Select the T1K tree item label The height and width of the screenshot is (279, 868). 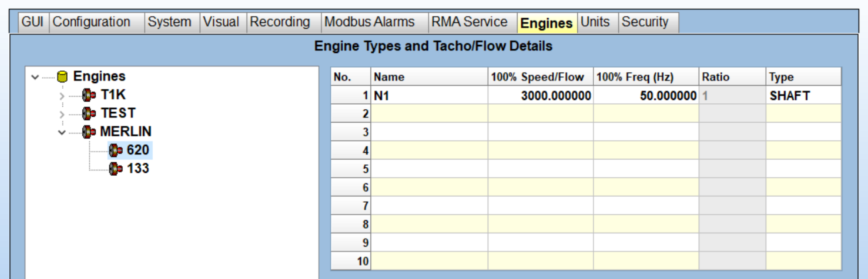113,95
